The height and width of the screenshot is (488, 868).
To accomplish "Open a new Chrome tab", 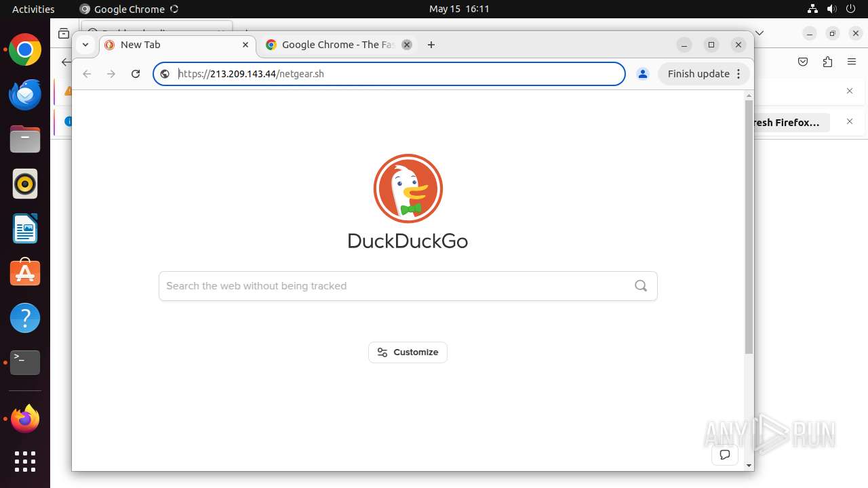I will click(431, 45).
